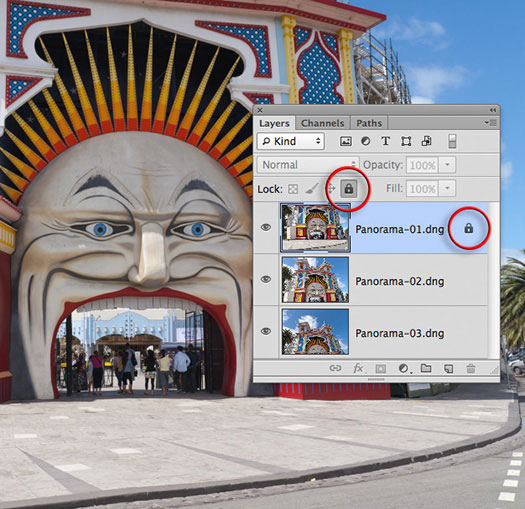This screenshot has height=509, width=525.
Task: Click the link layers icon
Action: tap(335, 368)
